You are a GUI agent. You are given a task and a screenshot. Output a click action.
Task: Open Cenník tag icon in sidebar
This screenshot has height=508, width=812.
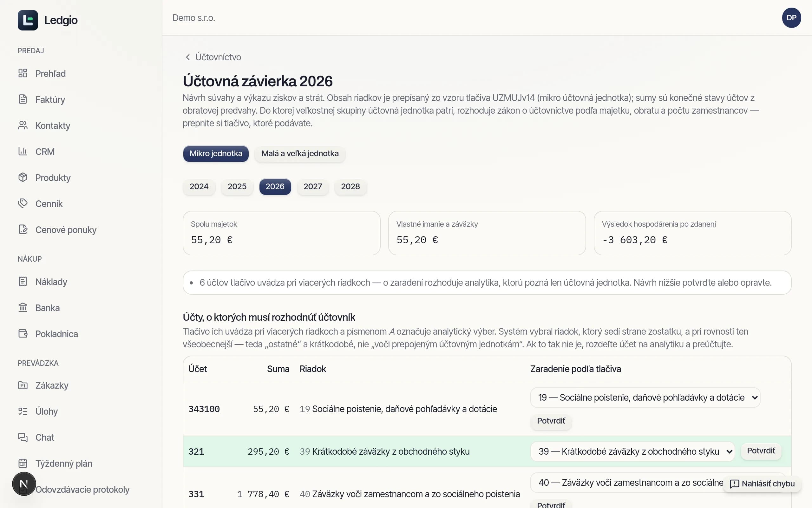pyautogui.click(x=23, y=204)
